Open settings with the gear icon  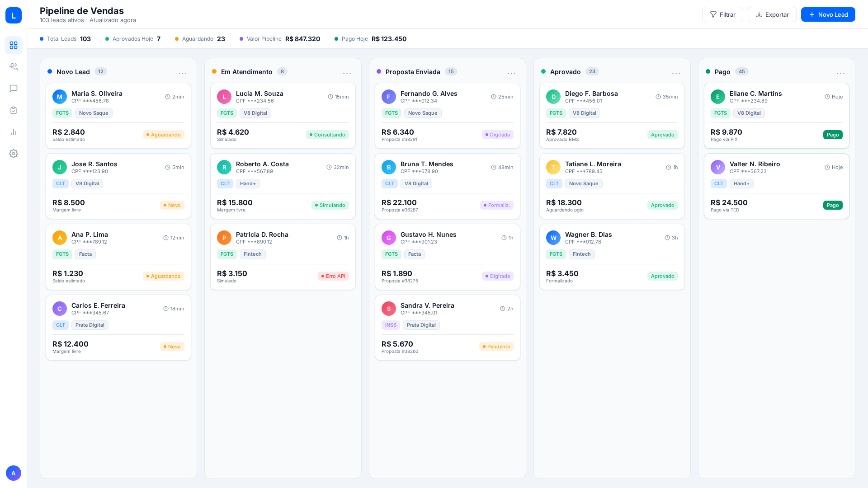(14, 154)
